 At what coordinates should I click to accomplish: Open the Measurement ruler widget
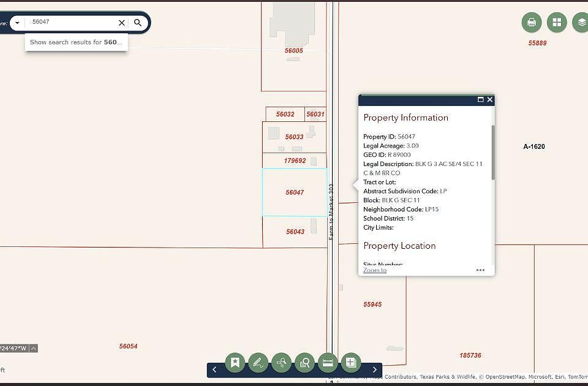(328, 362)
